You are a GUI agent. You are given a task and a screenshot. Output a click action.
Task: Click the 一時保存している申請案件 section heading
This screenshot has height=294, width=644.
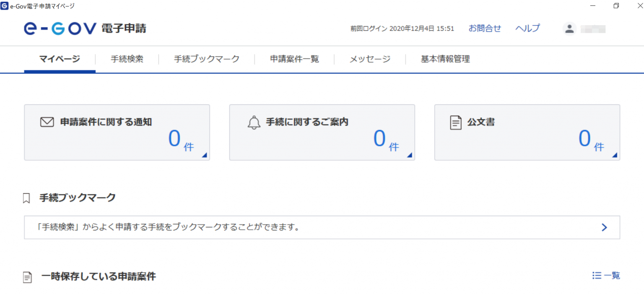[x=99, y=277]
